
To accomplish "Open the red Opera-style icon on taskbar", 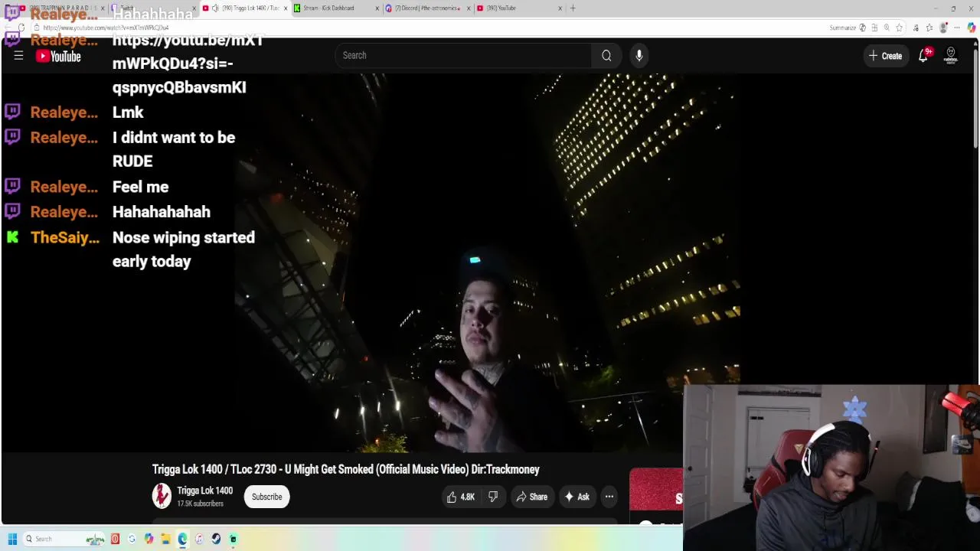I will point(115,539).
